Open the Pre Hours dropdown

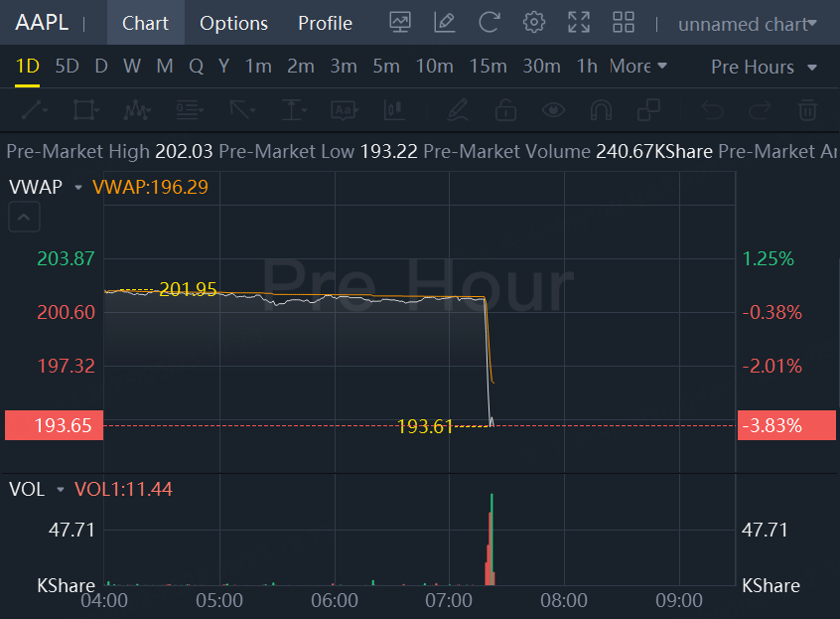(764, 67)
